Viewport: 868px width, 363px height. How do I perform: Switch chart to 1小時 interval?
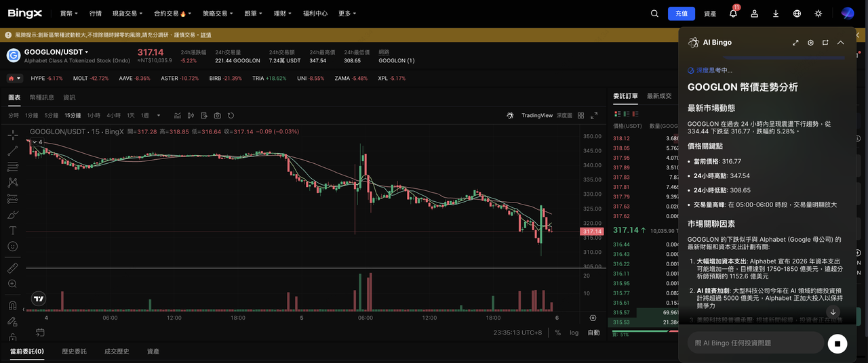pyautogui.click(x=94, y=116)
